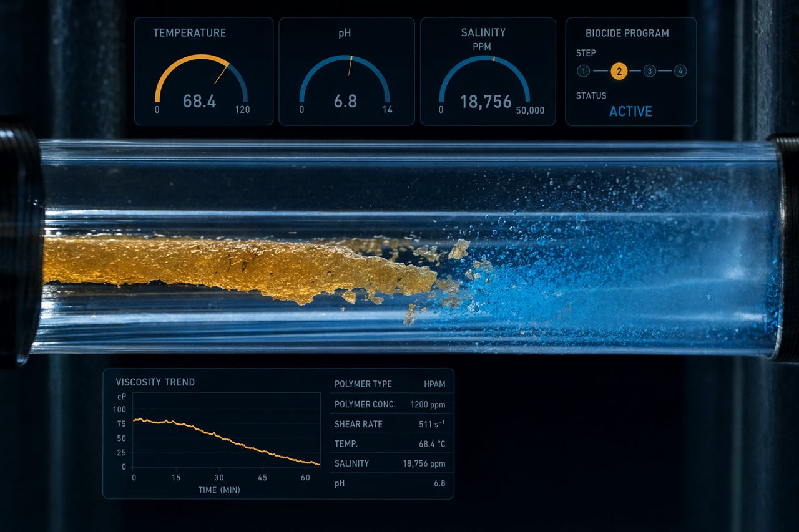The width and height of the screenshot is (799, 532).
Task: Click the 68.4 temperature reading
Action: point(200,101)
